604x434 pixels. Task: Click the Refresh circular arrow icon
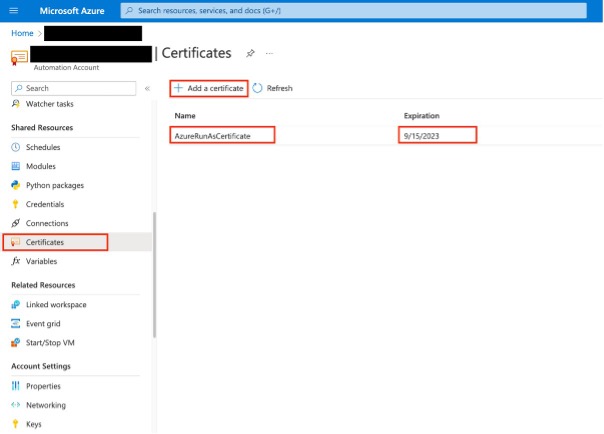(257, 88)
